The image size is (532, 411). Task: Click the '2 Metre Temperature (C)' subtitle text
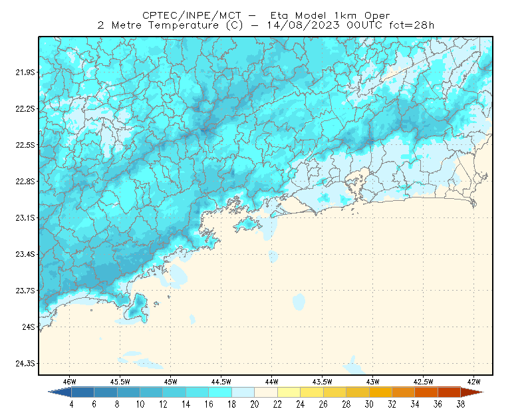pos(170,25)
